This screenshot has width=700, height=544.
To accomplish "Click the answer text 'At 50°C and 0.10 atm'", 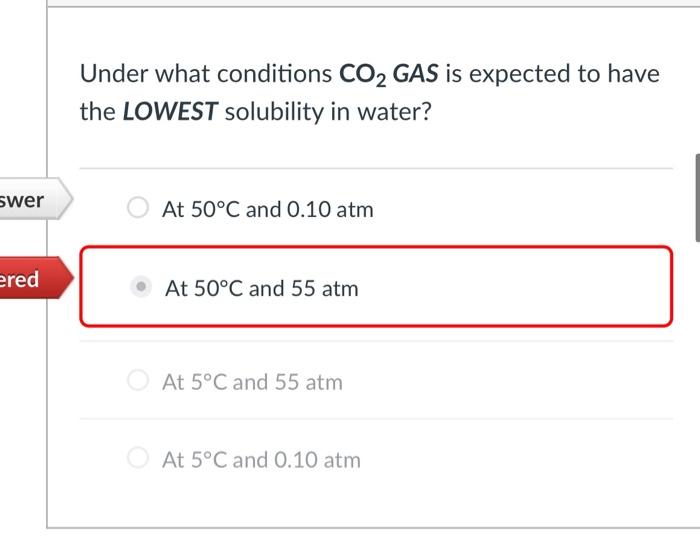I will point(267,210).
